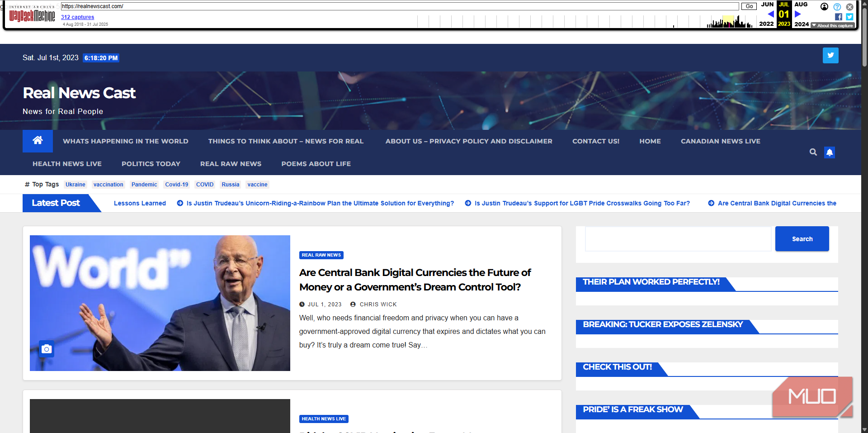The width and height of the screenshot is (868, 433).
Task: Open About Us – Privacy Policy menu item
Action: tap(469, 141)
